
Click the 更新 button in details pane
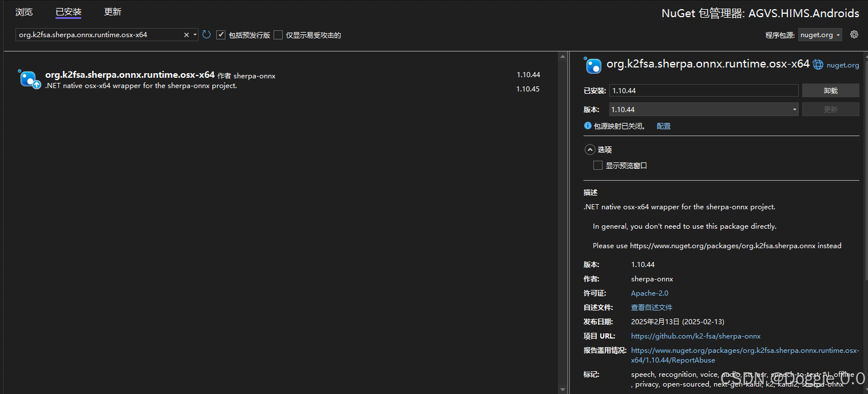coord(831,109)
